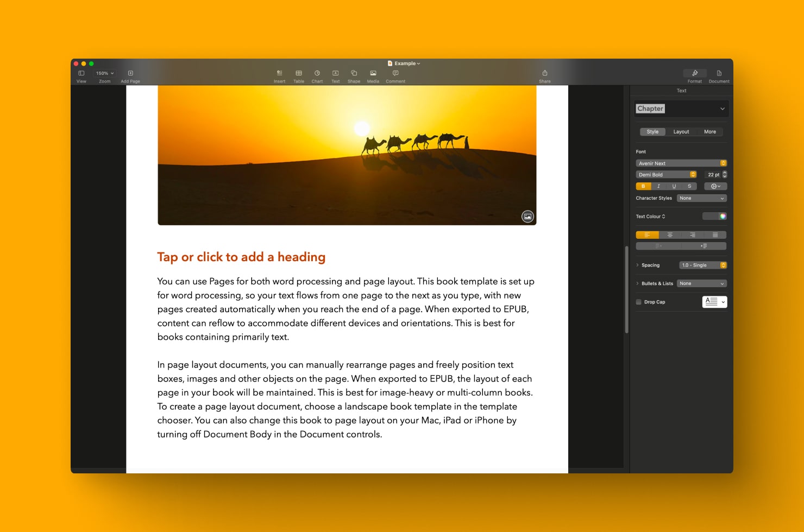Insert a Text box
Image resolution: width=804 pixels, height=532 pixels.
pyautogui.click(x=335, y=74)
